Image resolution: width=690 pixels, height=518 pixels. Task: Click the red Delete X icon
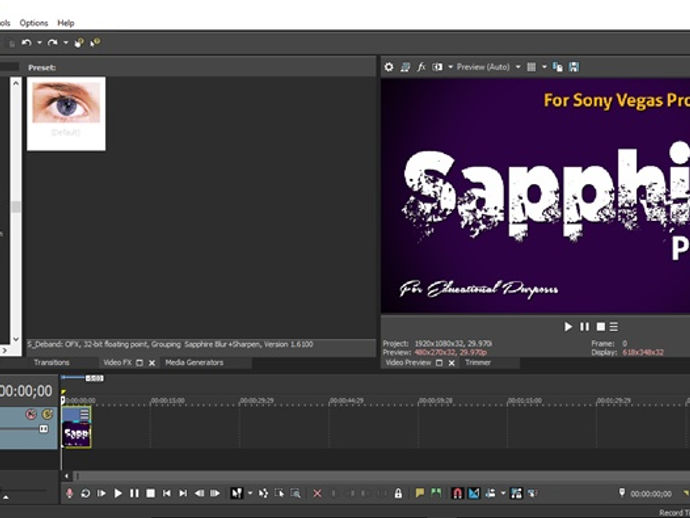317,493
